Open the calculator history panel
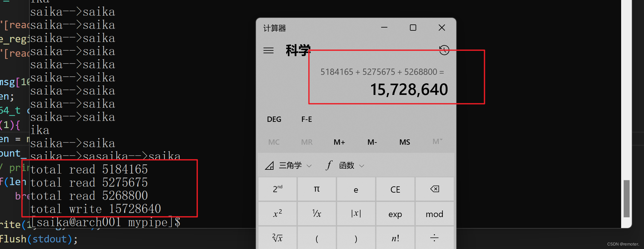The image size is (644, 249). coord(444,50)
